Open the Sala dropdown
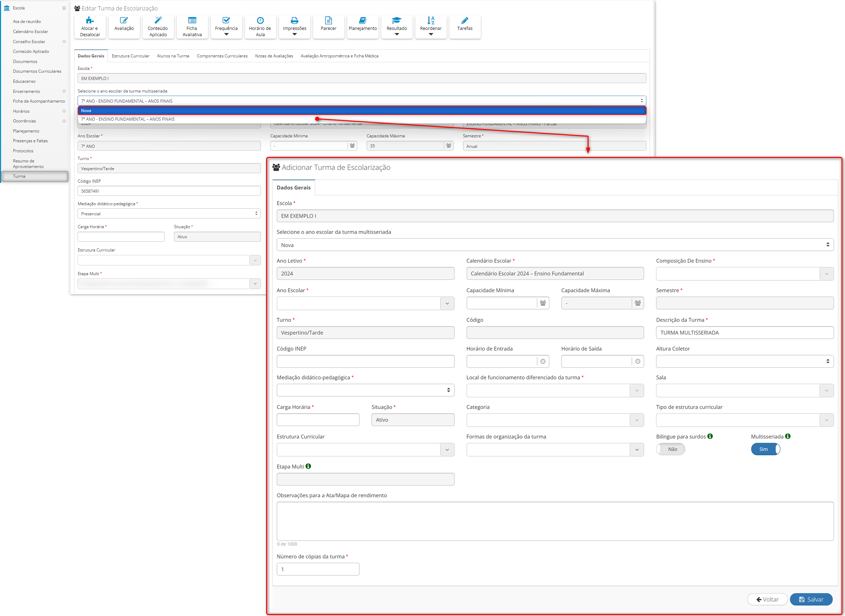 pyautogui.click(x=745, y=390)
